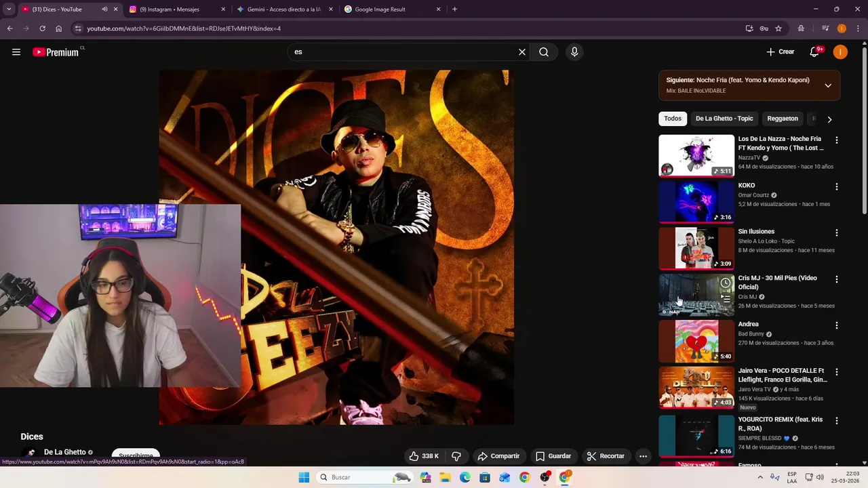
Task: Open the YouTube account avatar menu
Action: (840, 52)
